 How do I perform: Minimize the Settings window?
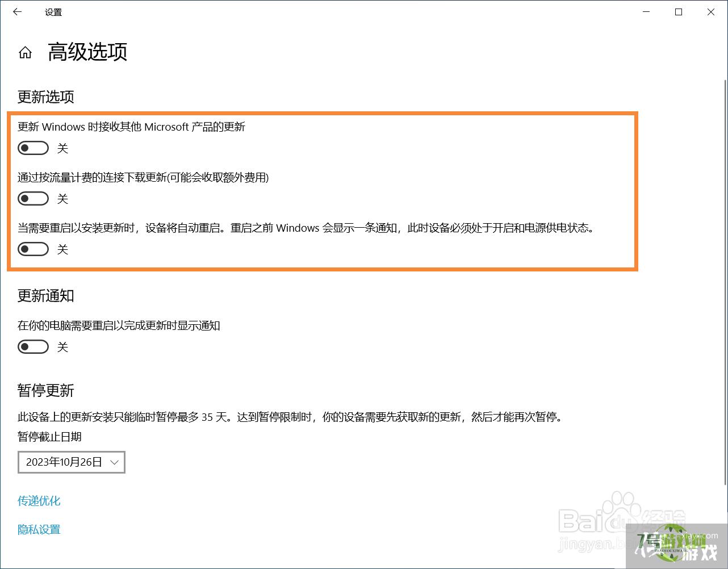(x=646, y=12)
